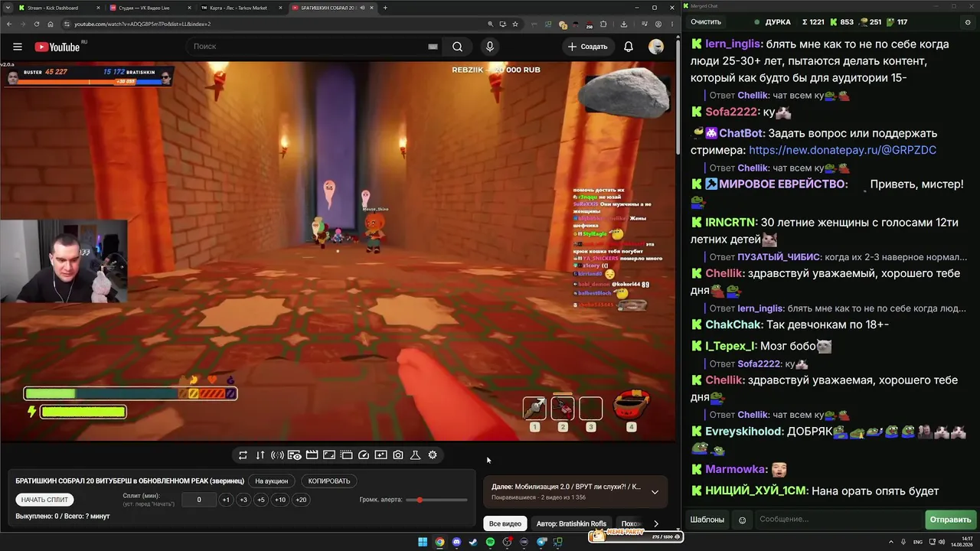Add 1 minute with the +1 button

pos(225,500)
